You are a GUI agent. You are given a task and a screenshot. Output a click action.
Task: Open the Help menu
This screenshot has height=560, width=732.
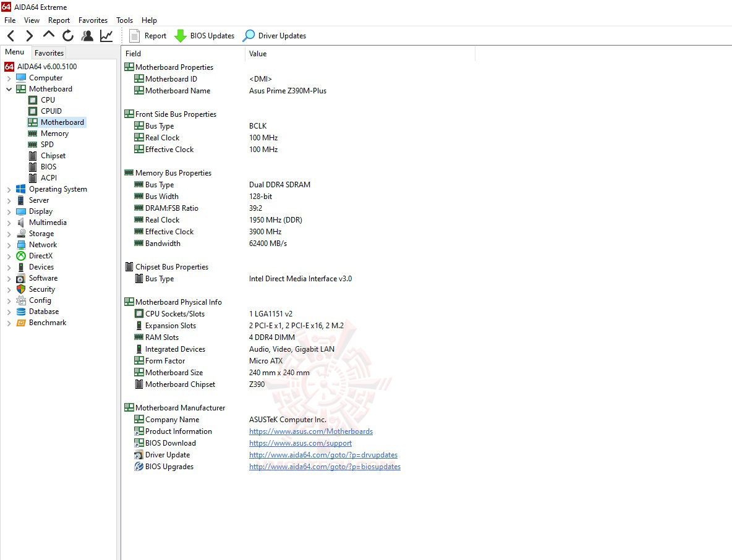tap(150, 20)
